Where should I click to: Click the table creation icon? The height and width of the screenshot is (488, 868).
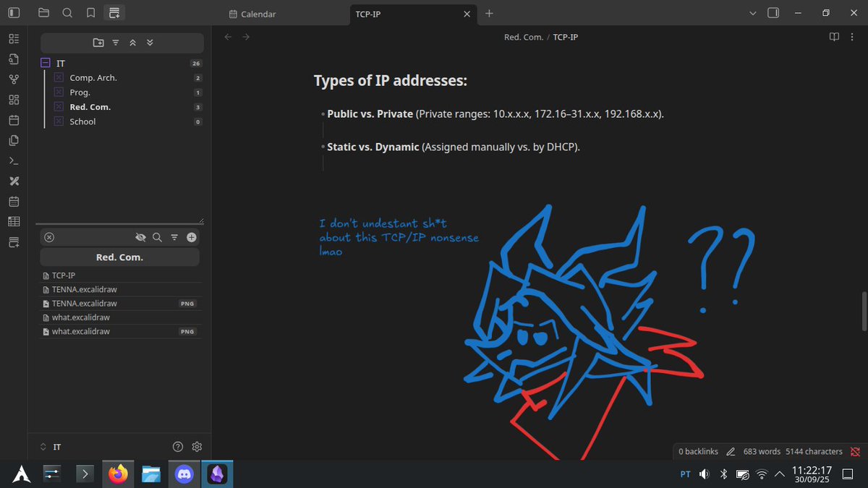point(13,221)
